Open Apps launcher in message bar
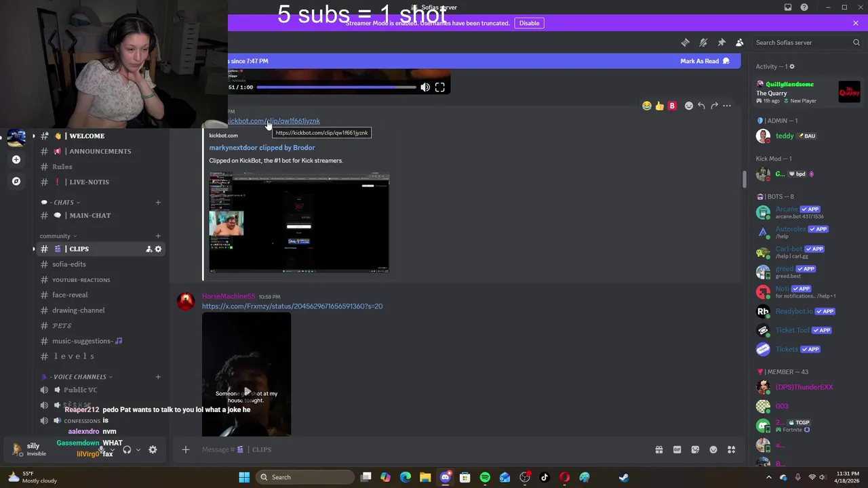868x488 pixels. coord(732,449)
